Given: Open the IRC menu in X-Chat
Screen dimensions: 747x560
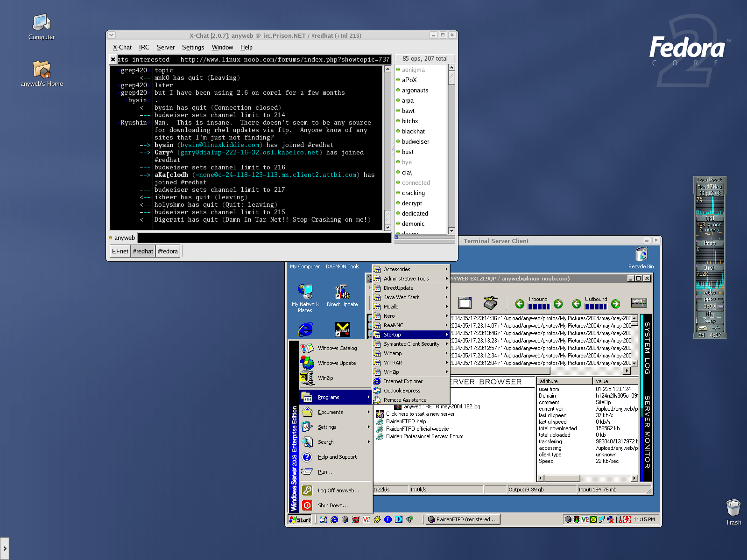Looking at the screenshot, I should (x=144, y=47).
